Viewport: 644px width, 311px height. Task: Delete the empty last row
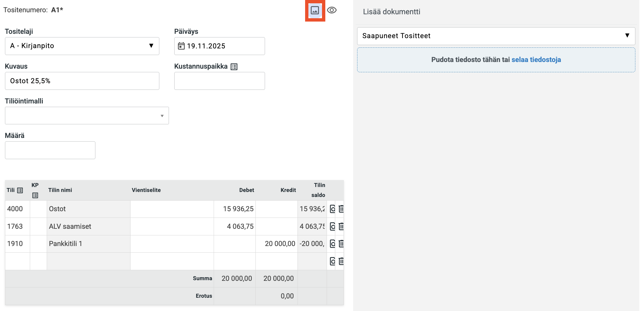click(341, 261)
